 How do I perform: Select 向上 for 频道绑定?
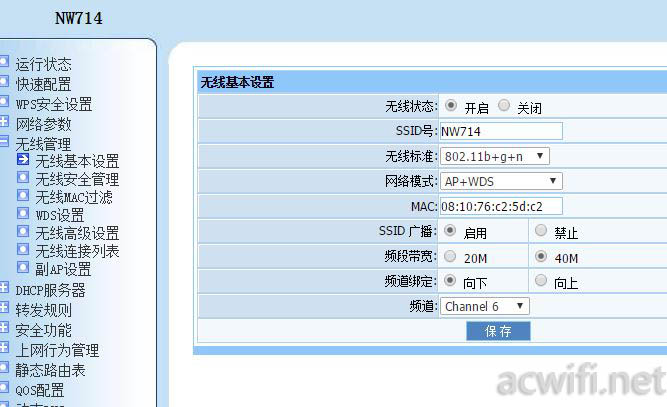[x=541, y=281]
